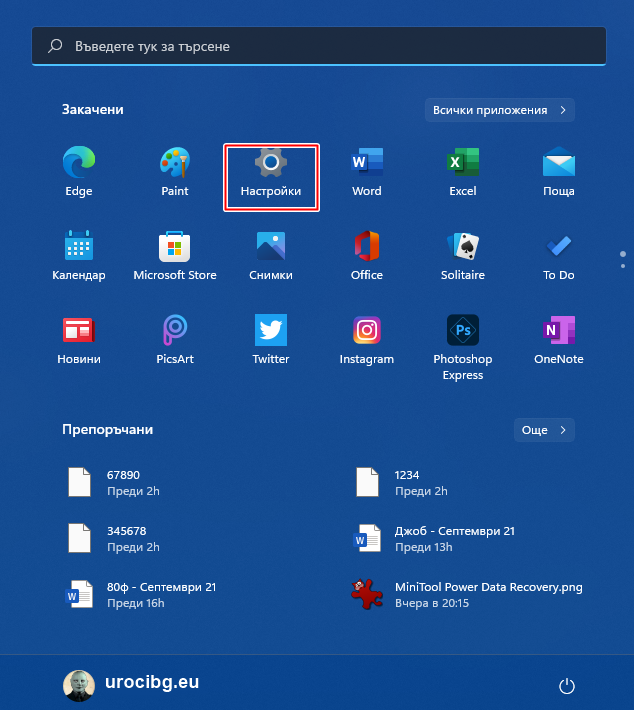634x710 pixels.
Task: Open the urocibg.eu account name
Action: point(152,682)
